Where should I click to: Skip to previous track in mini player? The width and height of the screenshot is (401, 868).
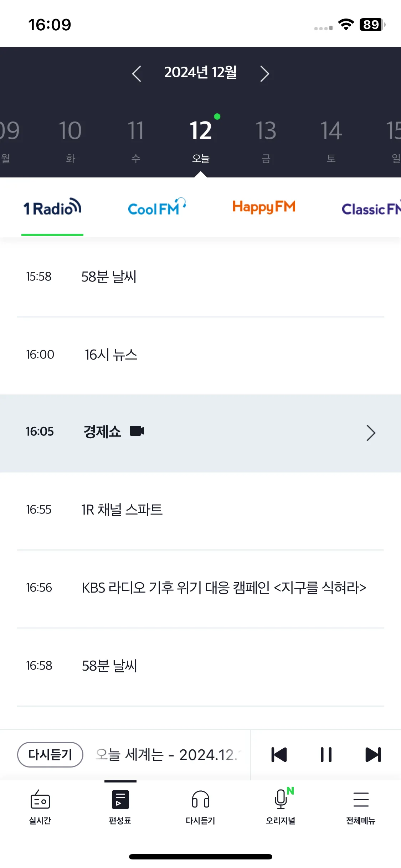279,755
